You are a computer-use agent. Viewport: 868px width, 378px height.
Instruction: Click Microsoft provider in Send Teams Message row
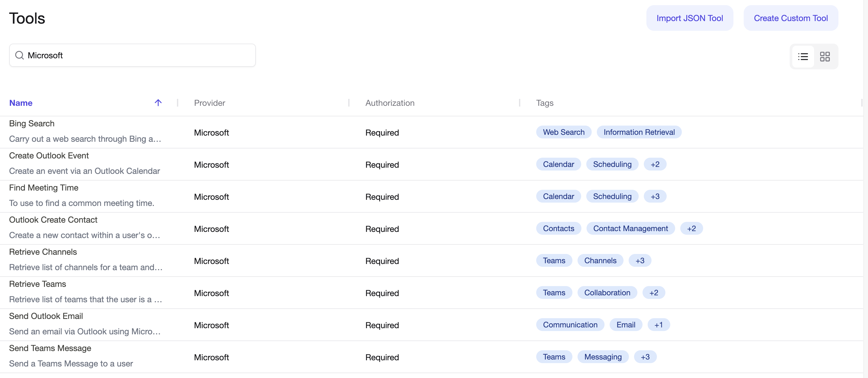click(211, 357)
